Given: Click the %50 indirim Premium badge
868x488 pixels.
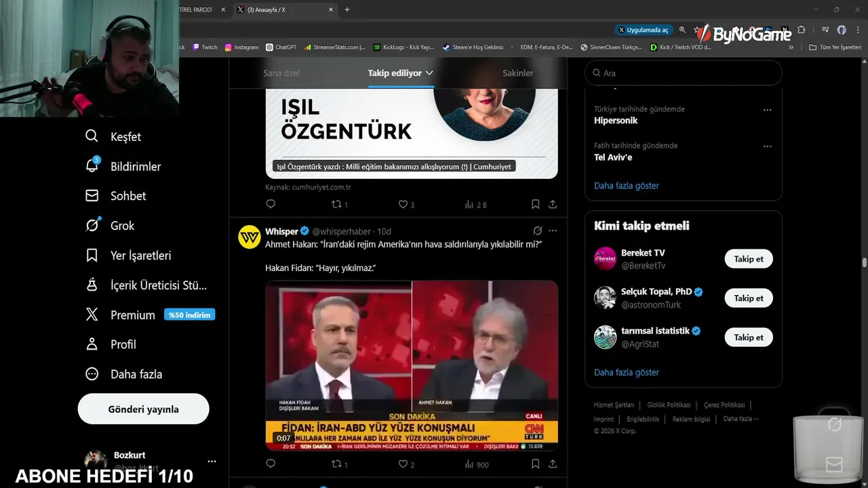Looking at the screenshot, I should point(189,314).
